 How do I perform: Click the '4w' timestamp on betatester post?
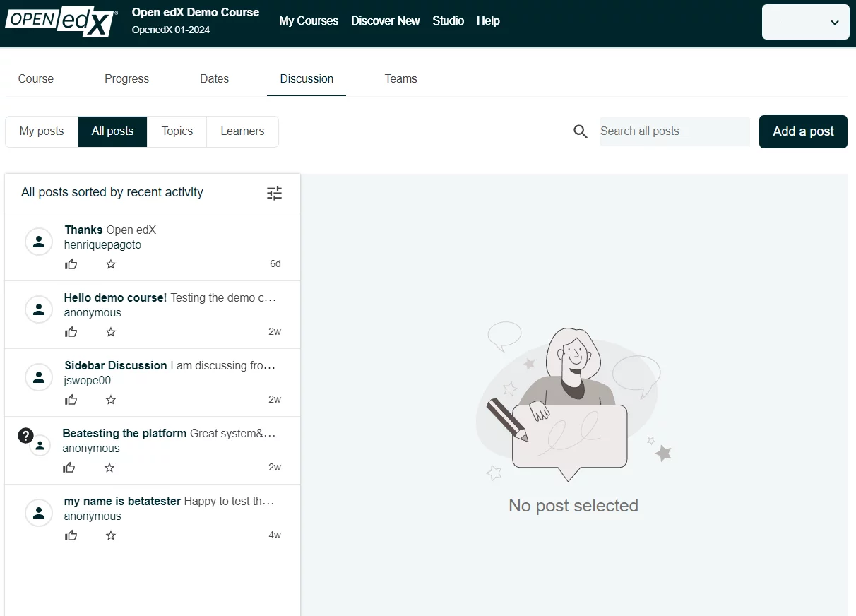point(275,535)
